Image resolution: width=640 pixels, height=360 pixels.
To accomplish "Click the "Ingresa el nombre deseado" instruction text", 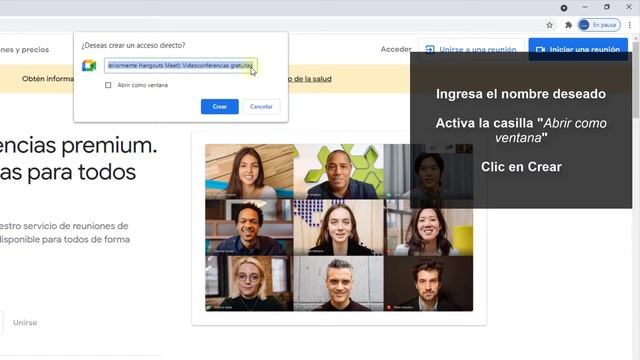I will pos(521,94).
